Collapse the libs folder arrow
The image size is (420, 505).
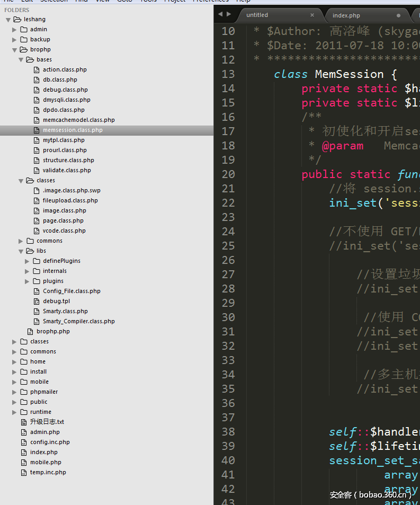pyautogui.click(x=21, y=251)
